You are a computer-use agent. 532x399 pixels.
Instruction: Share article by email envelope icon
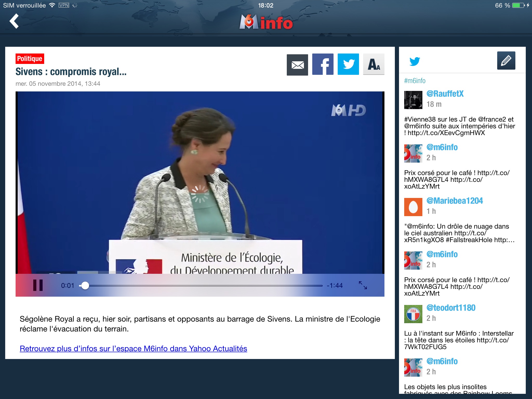point(297,65)
